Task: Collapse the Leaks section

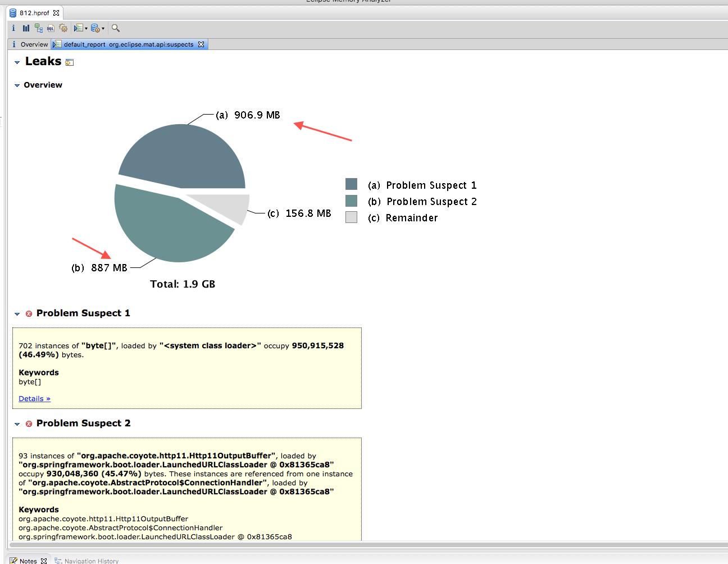Action: pos(17,62)
